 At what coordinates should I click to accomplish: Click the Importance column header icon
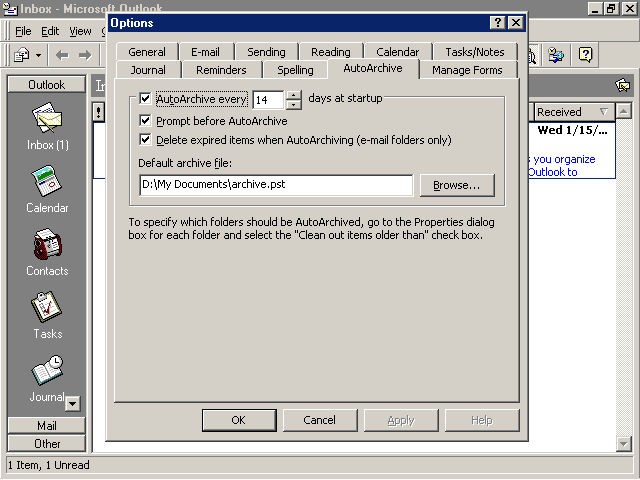coord(98,112)
